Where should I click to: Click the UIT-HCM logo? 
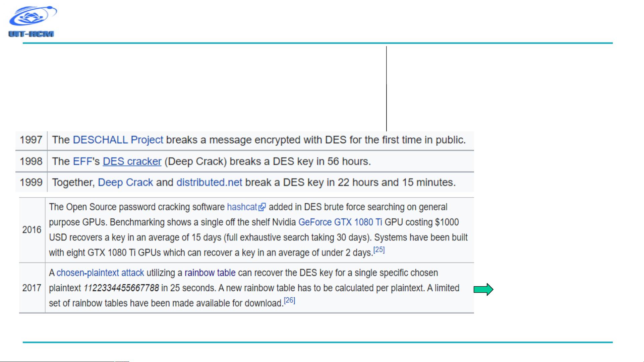coord(33,21)
